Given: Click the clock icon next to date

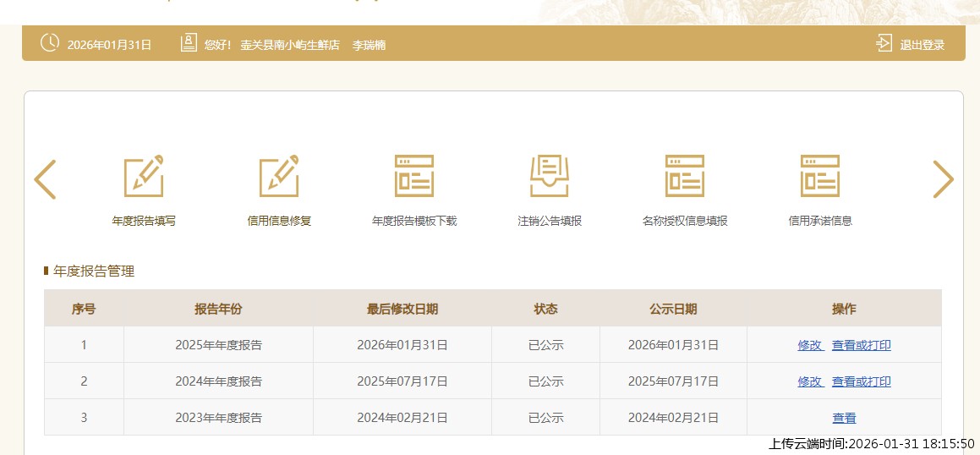Looking at the screenshot, I should pyautogui.click(x=50, y=43).
